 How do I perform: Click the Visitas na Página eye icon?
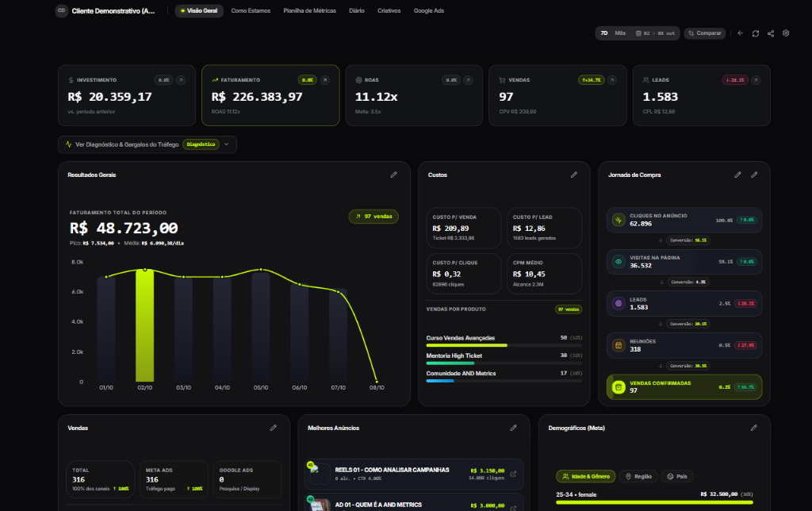[x=619, y=262]
